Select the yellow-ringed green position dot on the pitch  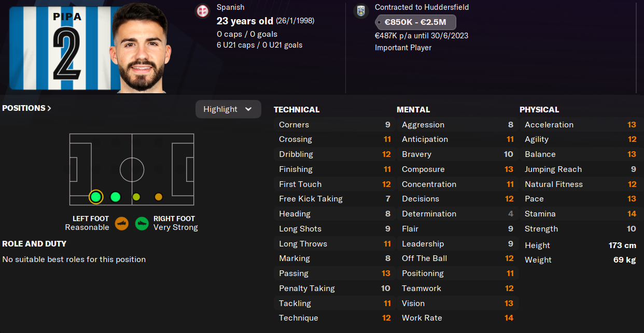point(96,197)
